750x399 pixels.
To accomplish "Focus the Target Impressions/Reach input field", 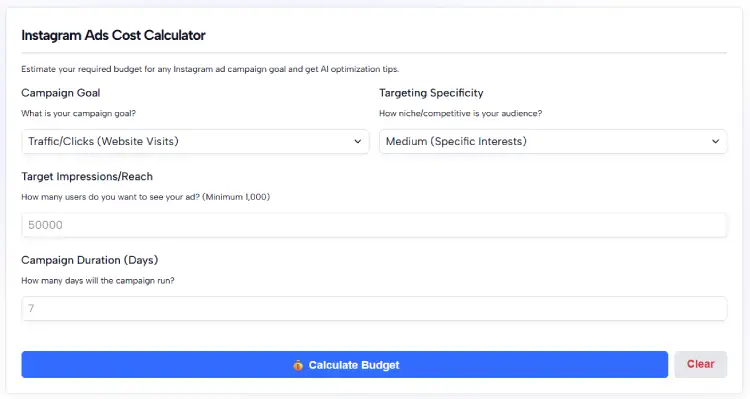I will [374, 225].
